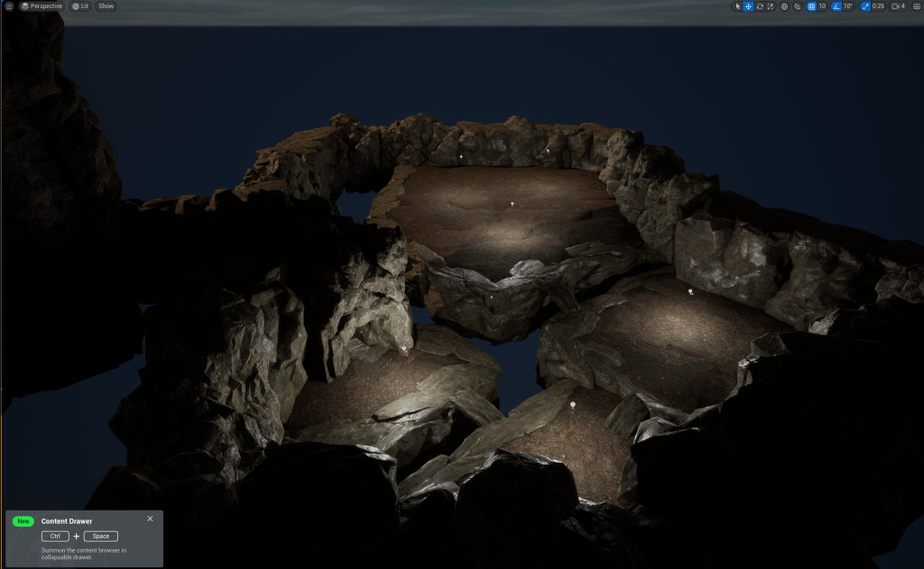The image size is (924, 569).
Task: Toggle scale snapping
Action: (865, 6)
